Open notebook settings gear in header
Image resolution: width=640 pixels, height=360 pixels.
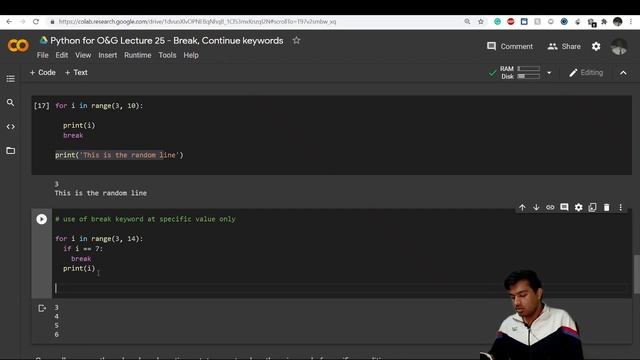click(x=596, y=47)
